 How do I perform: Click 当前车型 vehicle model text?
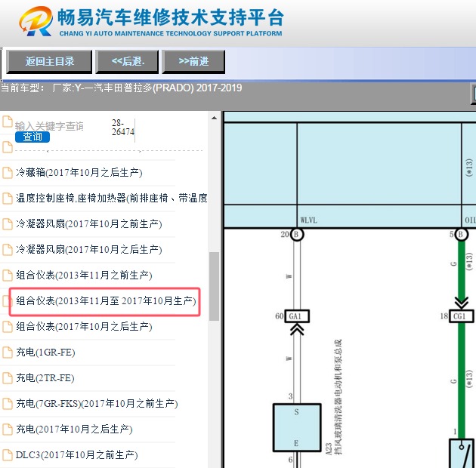[122, 88]
